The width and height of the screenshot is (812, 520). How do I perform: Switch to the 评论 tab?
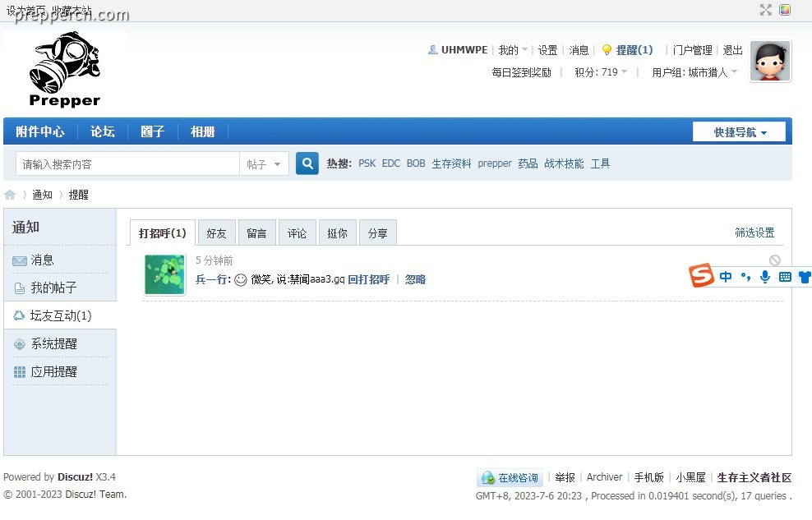[297, 232]
